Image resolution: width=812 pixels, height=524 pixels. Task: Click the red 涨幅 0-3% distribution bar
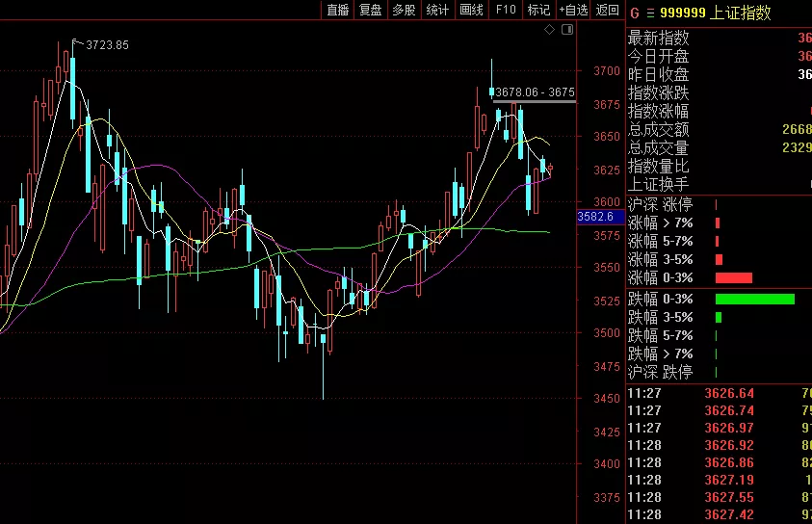tap(733, 277)
